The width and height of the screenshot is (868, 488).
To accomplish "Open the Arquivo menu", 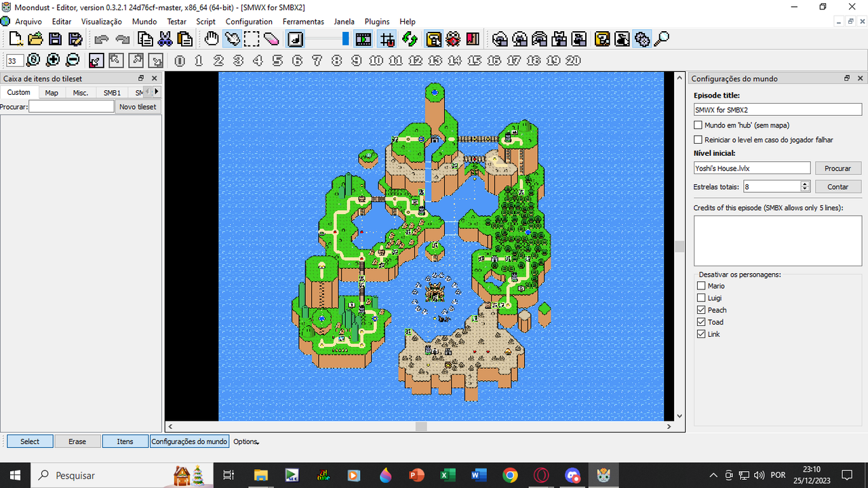I will (28, 22).
